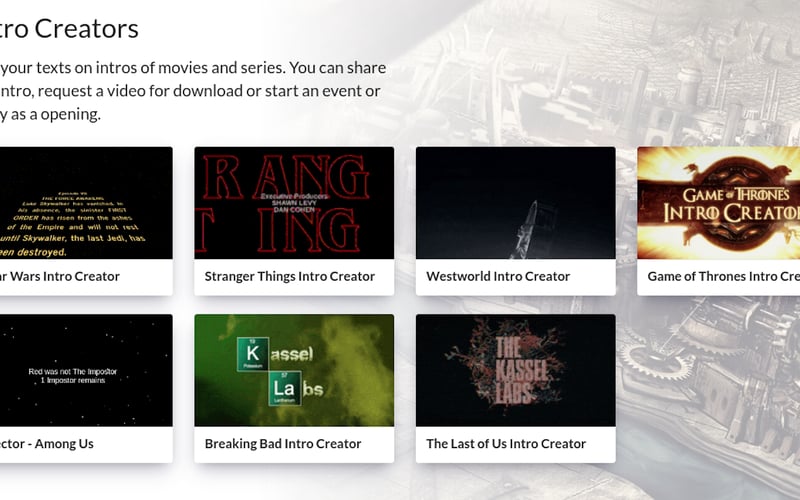Click the 'Intro Creators' page heading
Screen dimensions: 800x500
tap(69, 29)
